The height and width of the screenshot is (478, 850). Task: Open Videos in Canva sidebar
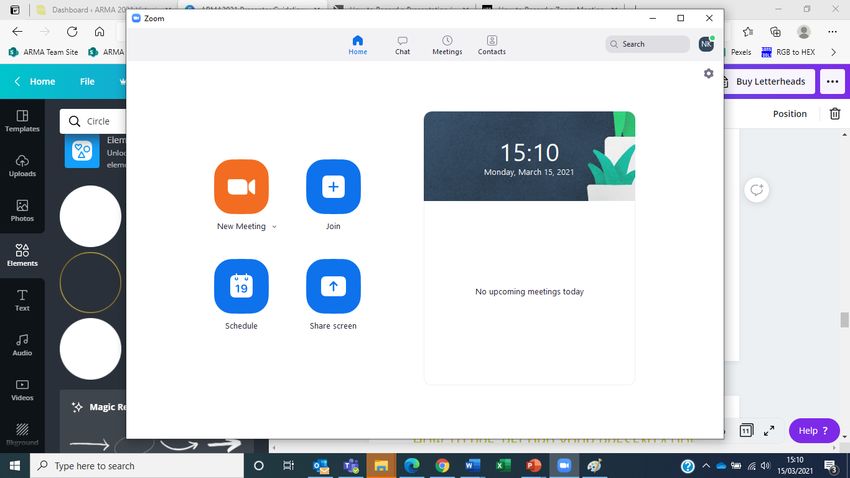[22, 390]
